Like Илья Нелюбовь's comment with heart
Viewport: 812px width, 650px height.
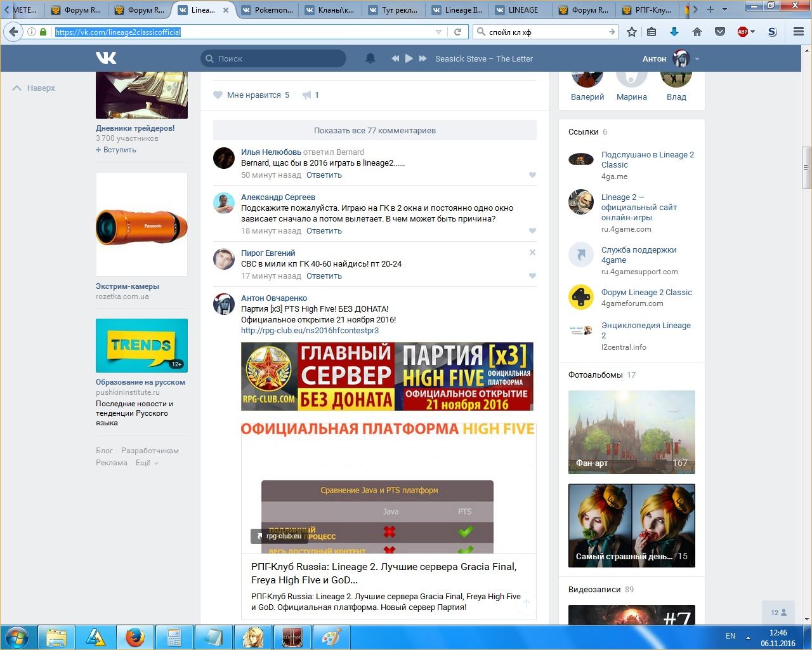532,175
